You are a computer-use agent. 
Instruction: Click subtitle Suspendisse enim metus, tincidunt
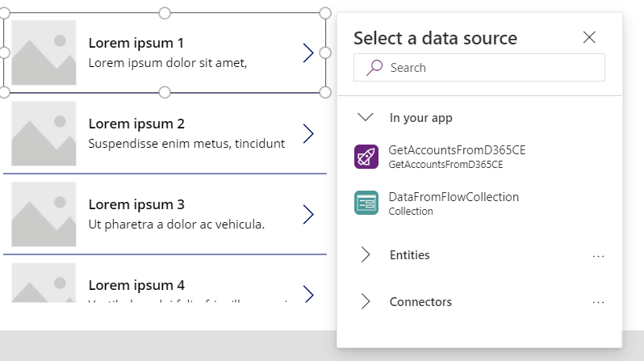coord(186,144)
